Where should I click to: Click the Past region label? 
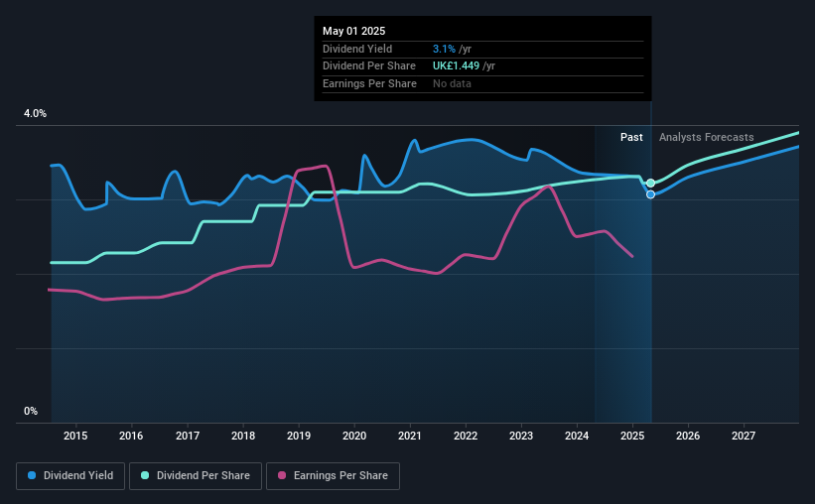pos(631,137)
